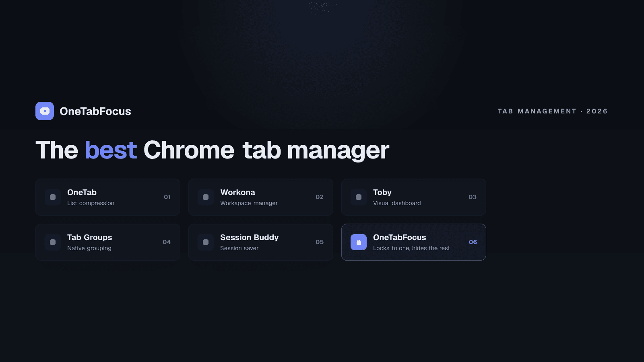Click the Tab Groups card icon
The image size is (644, 362).
click(x=53, y=242)
